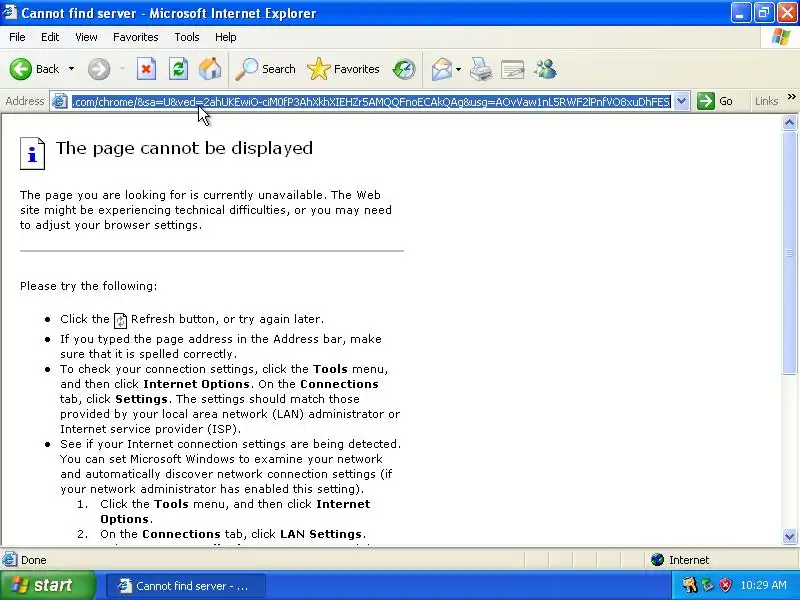800x600 pixels.
Task: Click the Done status bar page icon
Action: point(10,560)
